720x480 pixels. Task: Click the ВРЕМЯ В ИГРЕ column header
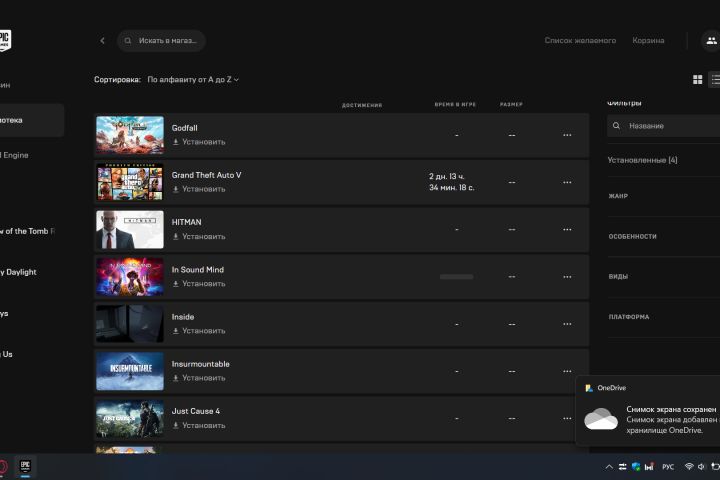455,105
